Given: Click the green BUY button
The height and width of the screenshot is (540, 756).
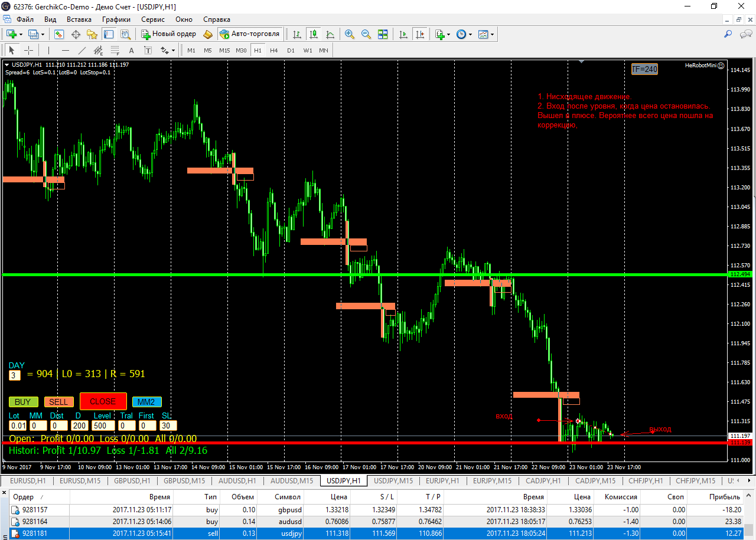Looking at the screenshot, I should pos(23,402).
